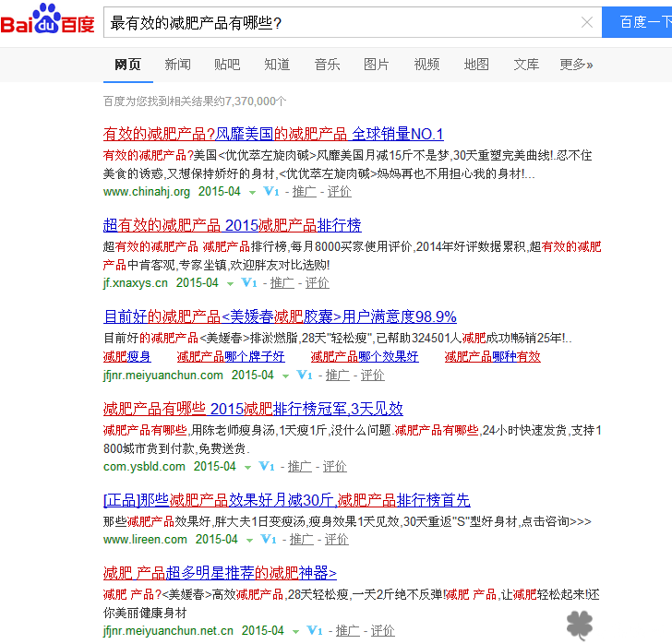Click the URL www.lireen.com
The width and height of the screenshot is (672, 644).
[145, 539]
